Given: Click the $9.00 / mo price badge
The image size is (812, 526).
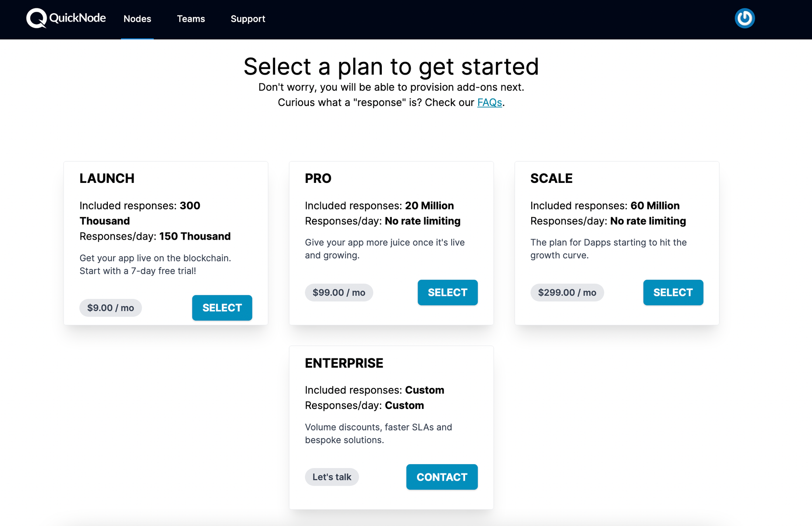Looking at the screenshot, I should tap(111, 308).
